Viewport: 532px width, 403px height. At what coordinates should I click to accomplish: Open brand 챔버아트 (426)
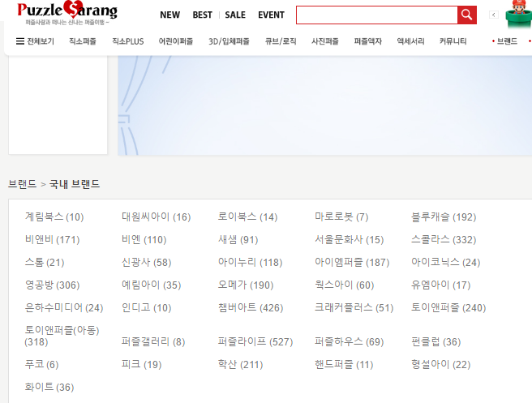(251, 307)
